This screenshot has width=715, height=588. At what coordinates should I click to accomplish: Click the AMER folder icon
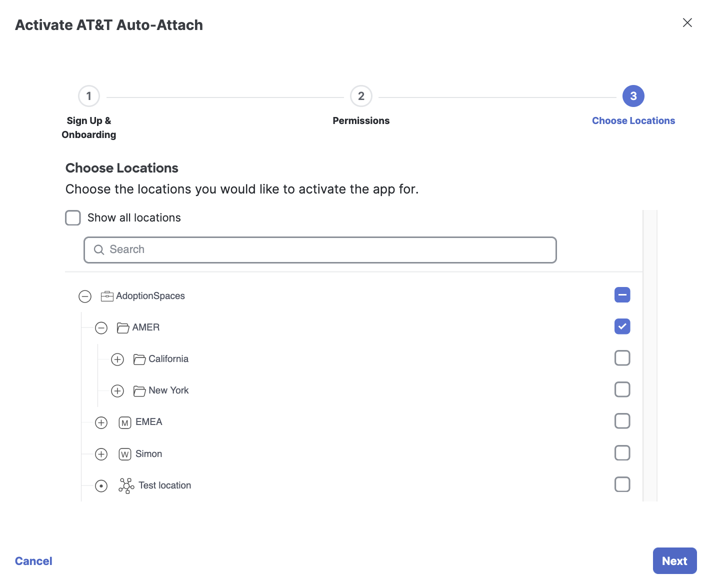click(x=123, y=327)
